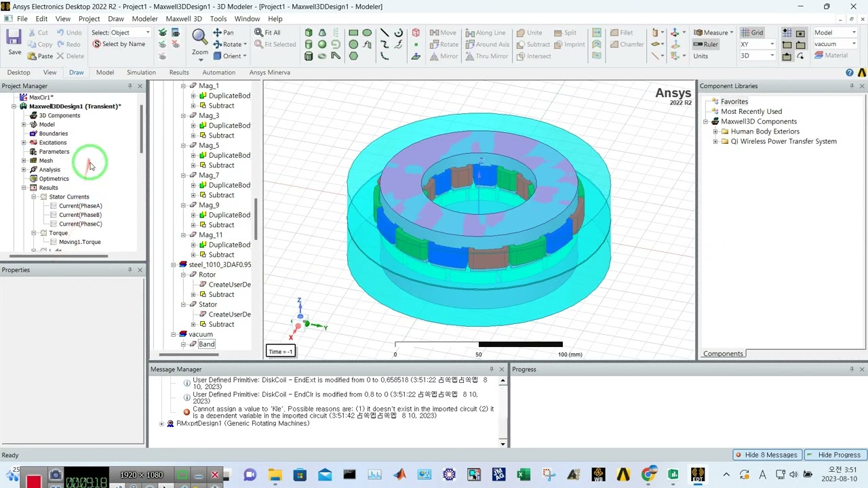Screen dimensions: 868x488
Task: Open the Tools menu
Action: coord(218,19)
